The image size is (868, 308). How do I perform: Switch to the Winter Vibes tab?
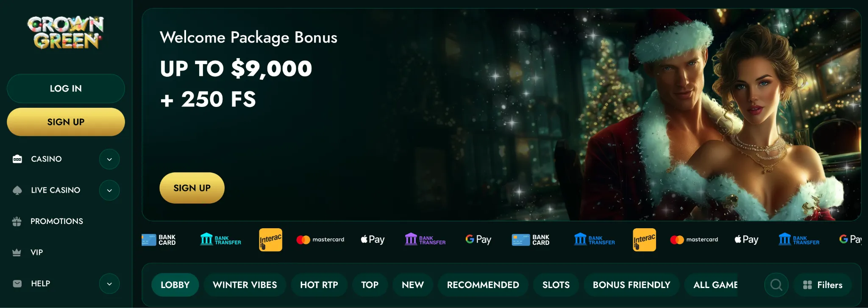point(245,285)
